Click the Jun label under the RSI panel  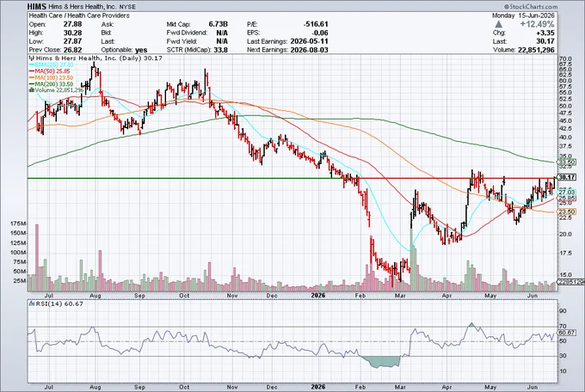[x=533, y=387]
